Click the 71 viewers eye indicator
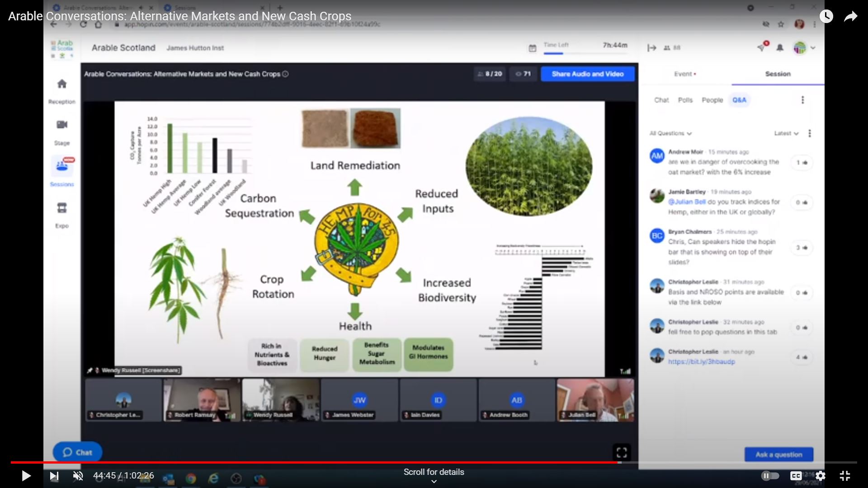The height and width of the screenshot is (488, 868). point(524,74)
